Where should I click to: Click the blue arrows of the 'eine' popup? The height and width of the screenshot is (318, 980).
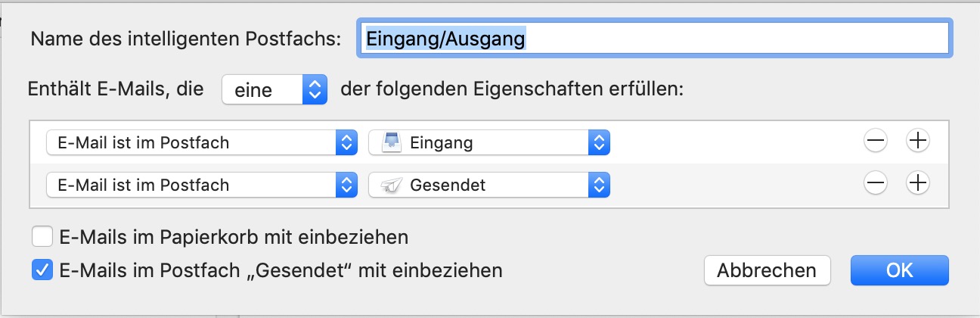tap(314, 90)
